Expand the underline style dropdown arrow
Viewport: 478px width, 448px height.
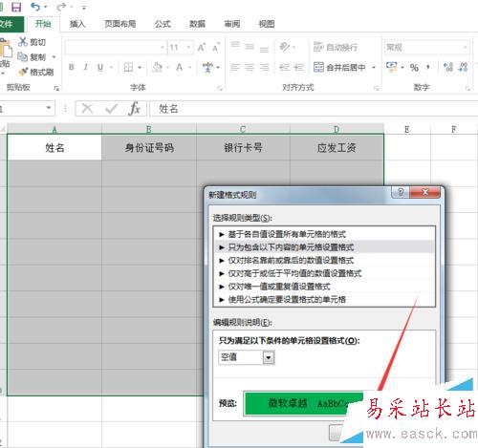pyautogui.click(x=111, y=67)
